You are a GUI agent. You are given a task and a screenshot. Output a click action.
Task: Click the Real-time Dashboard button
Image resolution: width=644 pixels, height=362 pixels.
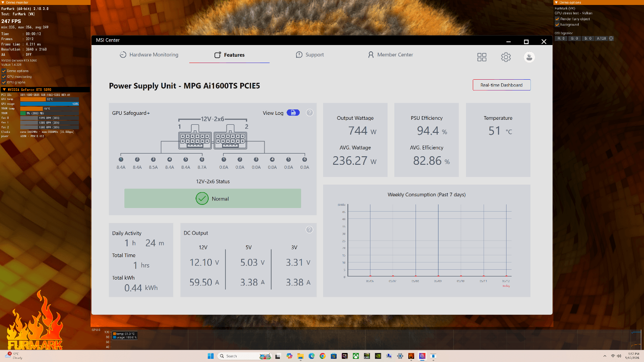click(502, 85)
